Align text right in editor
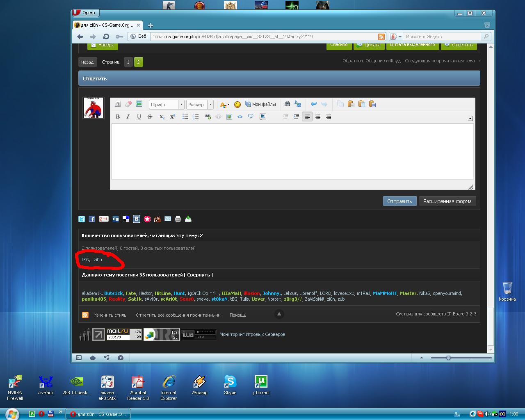The image size is (525, 420). click(x=329, y=116)
